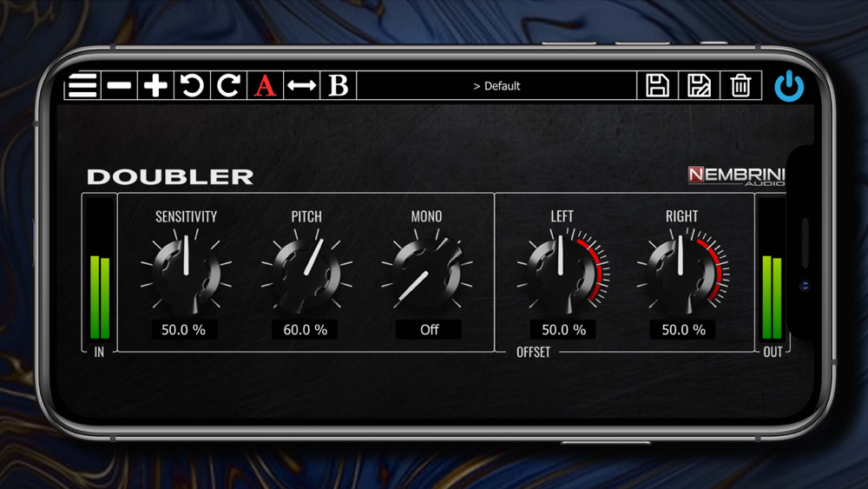Screen dimensions: 868x489
Task: Copy settings between A and B
Action: point(302,86)
